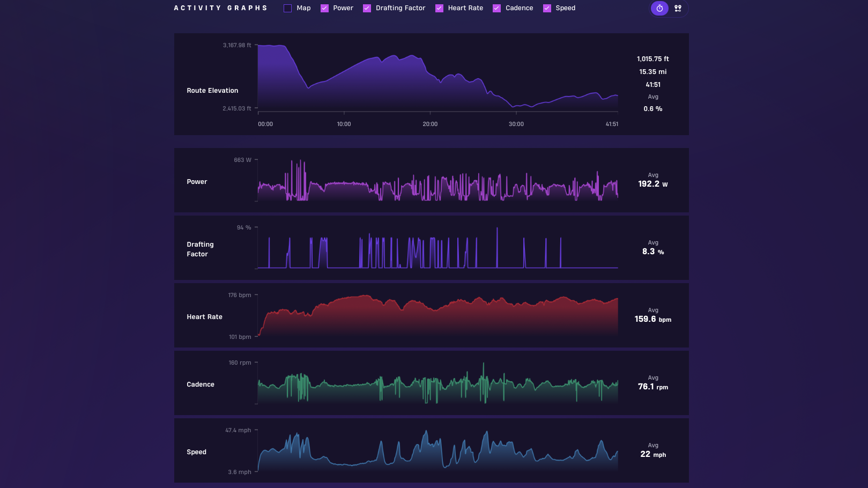Uncheck the Power graph checkbox

tap(324, 8)
